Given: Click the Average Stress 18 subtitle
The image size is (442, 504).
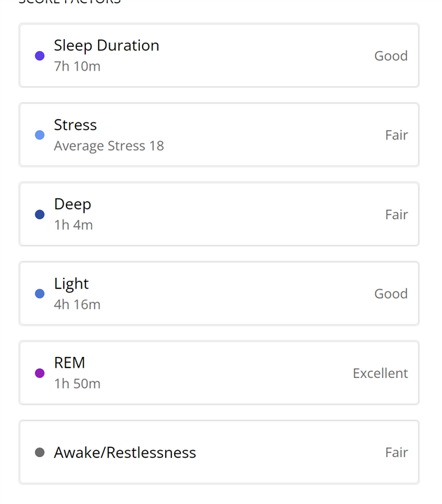Looking at the screenshot, I should pos(109,146).
